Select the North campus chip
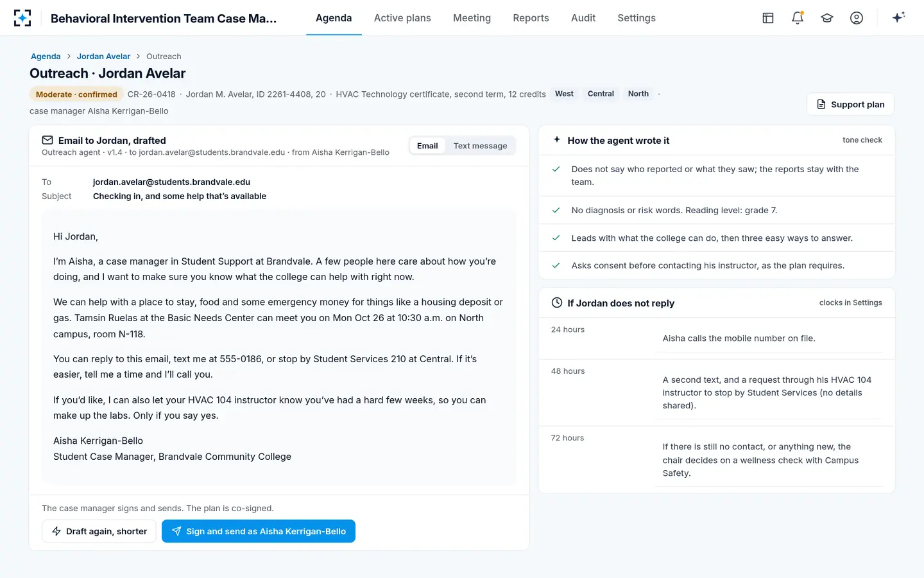Screen dimensions: 924x578 tap(638, 94)
